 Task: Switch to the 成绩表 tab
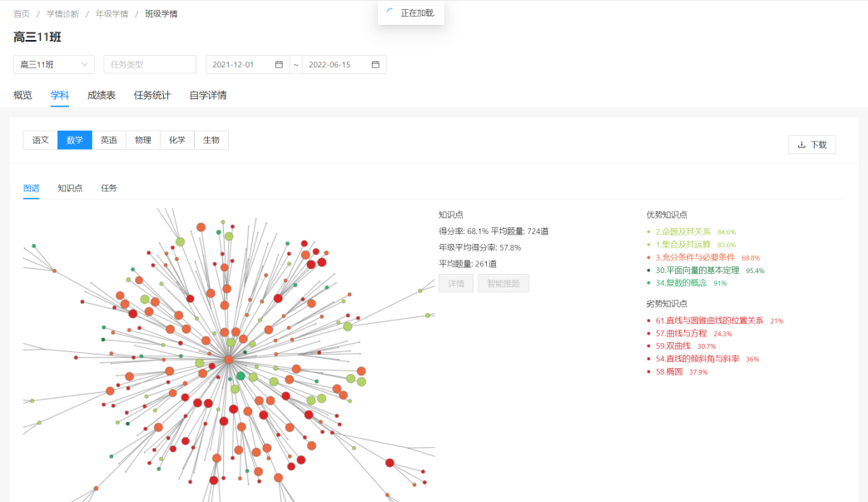coord(102,95)
